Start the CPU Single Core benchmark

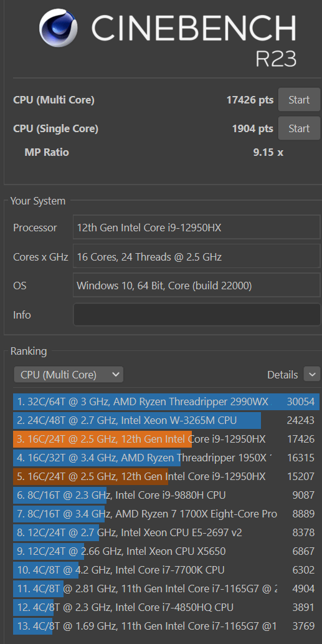point(299,128)
